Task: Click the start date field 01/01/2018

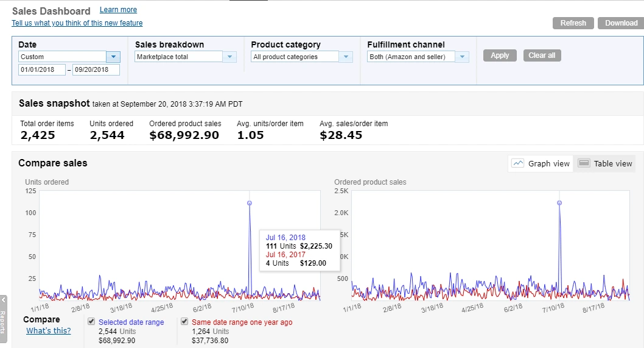Action: pos(42,69)
